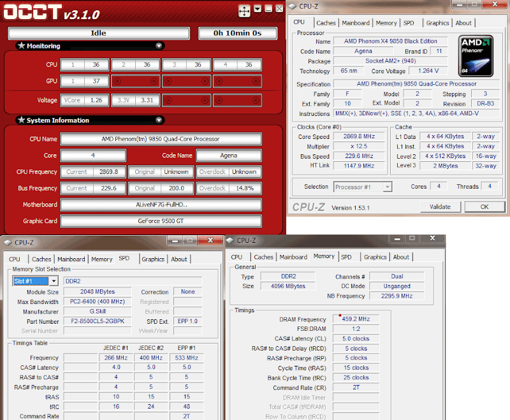Click the Motherboard ALiveNF7G-FullHD field
Image resolution: width=510 pixels, height=420 pixels.
coord(161,205)
